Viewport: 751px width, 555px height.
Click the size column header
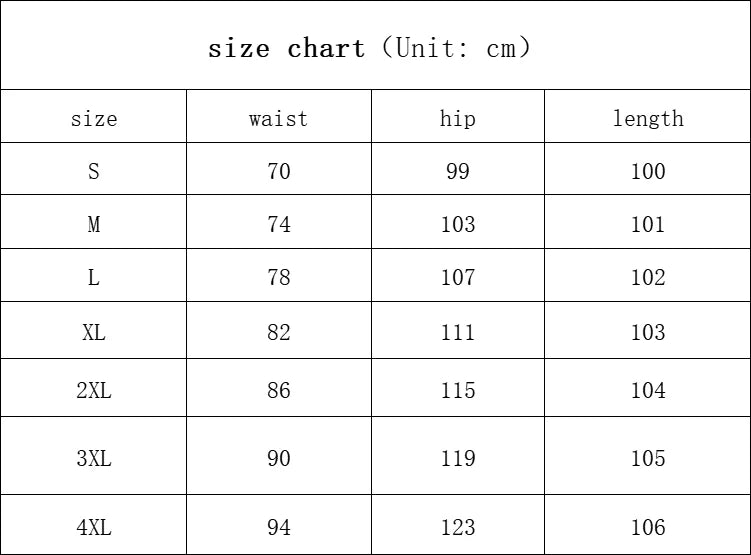point(94,119)
